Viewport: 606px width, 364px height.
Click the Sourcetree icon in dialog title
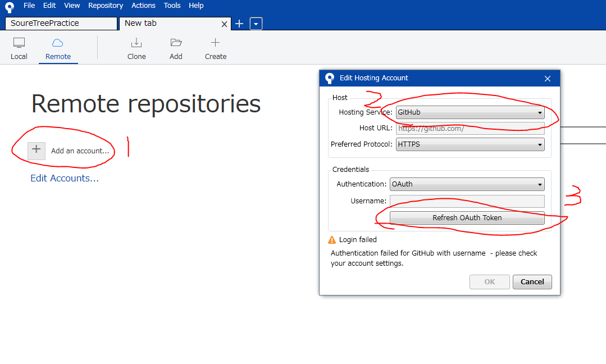tap(330, 79)
